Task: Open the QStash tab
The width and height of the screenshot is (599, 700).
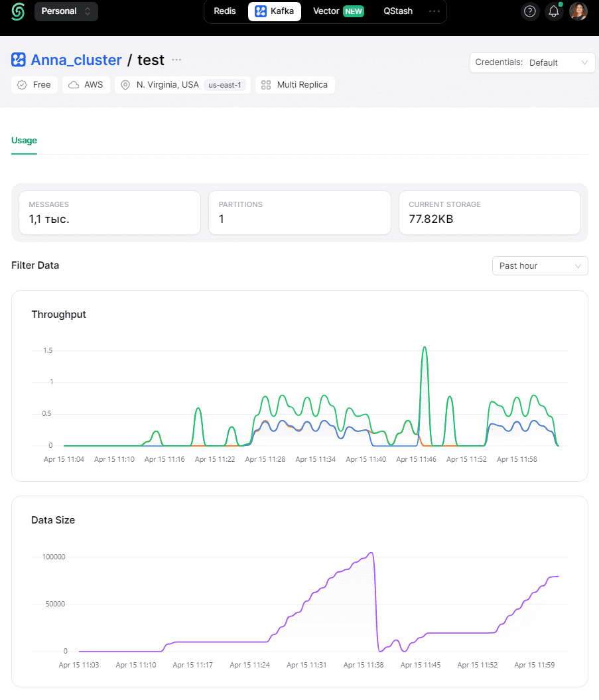Action: tap(398, 11)
